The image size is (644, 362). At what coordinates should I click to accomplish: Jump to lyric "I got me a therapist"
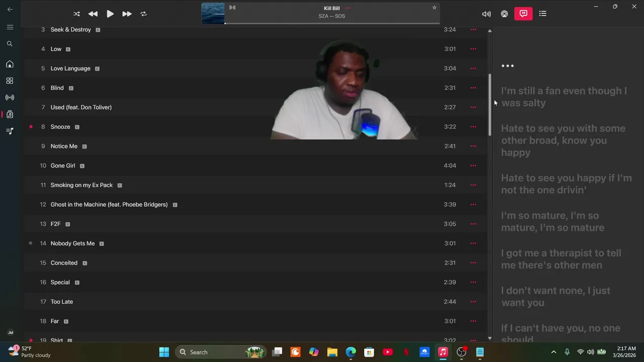pyautogui.click(x=561, y=259)
